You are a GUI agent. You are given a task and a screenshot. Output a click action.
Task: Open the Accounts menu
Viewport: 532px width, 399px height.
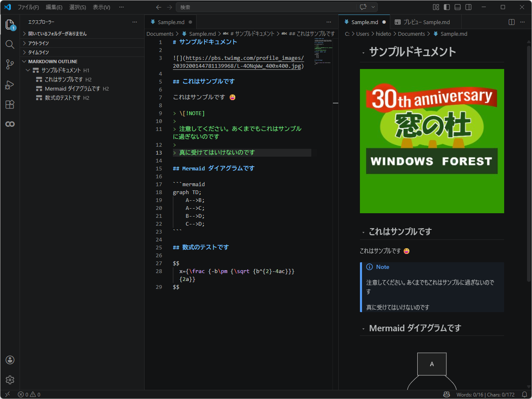coord(10,360)
